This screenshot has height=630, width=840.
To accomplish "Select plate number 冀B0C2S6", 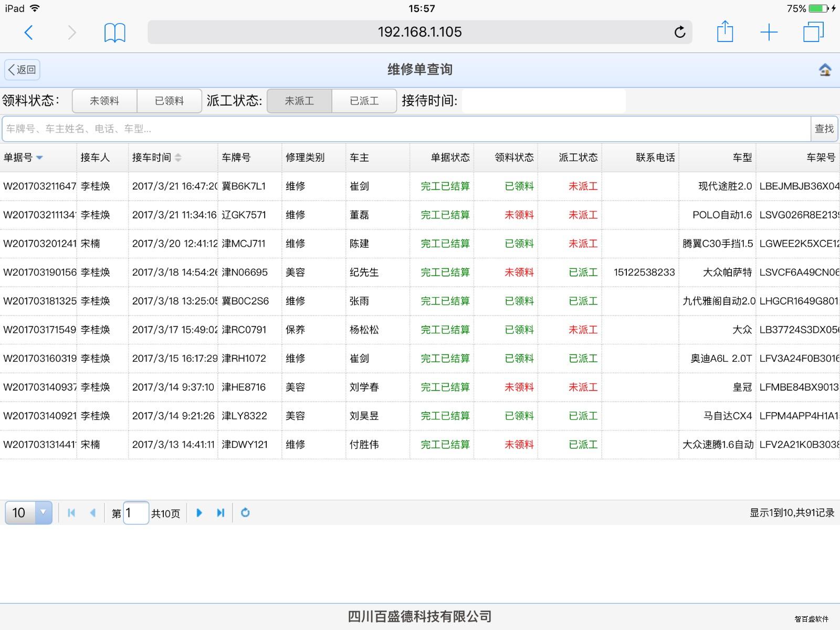I will [x=245, y=301].
